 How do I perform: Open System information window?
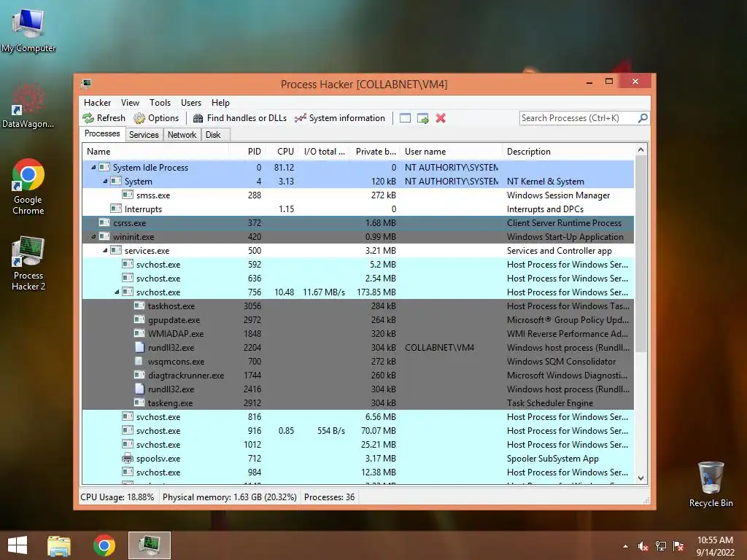click(340, 118)
